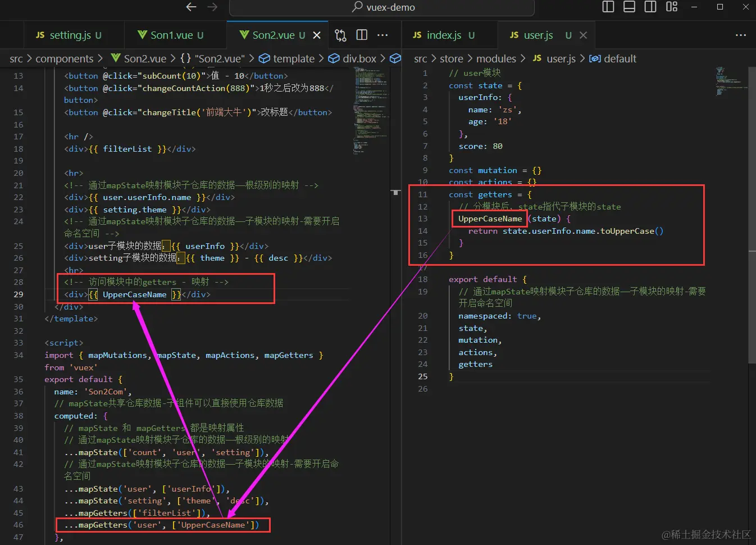Click 'namespaced: true,' in user.js

(499, 316)
